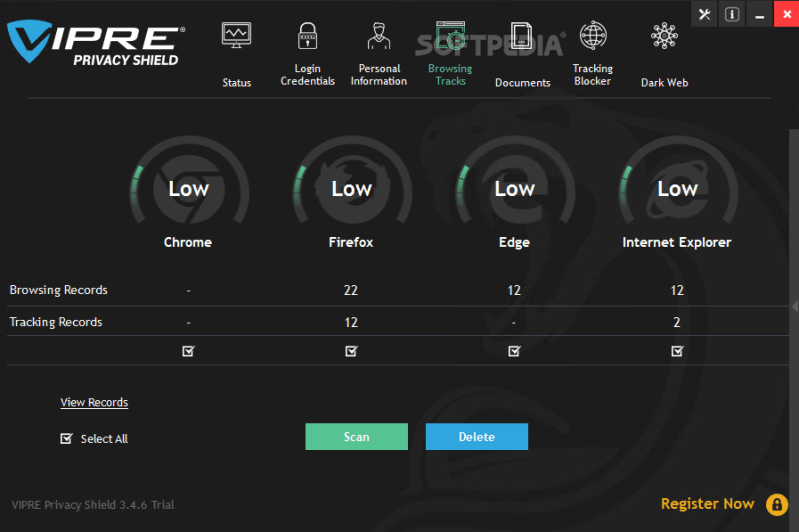This screenshot has height=532, width=799.
Task: Expand the side panel arrow at right edge
Action: click(795, 306)
